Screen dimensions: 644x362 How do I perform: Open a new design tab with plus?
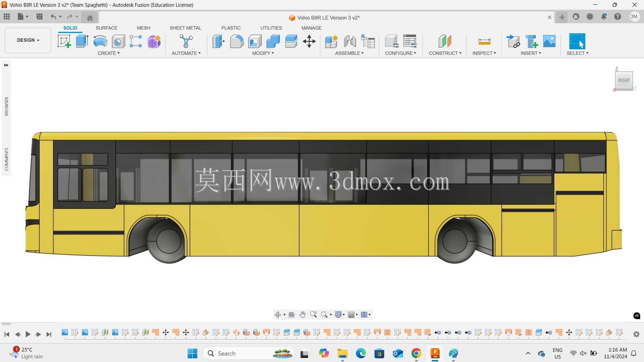click(562, 17)
